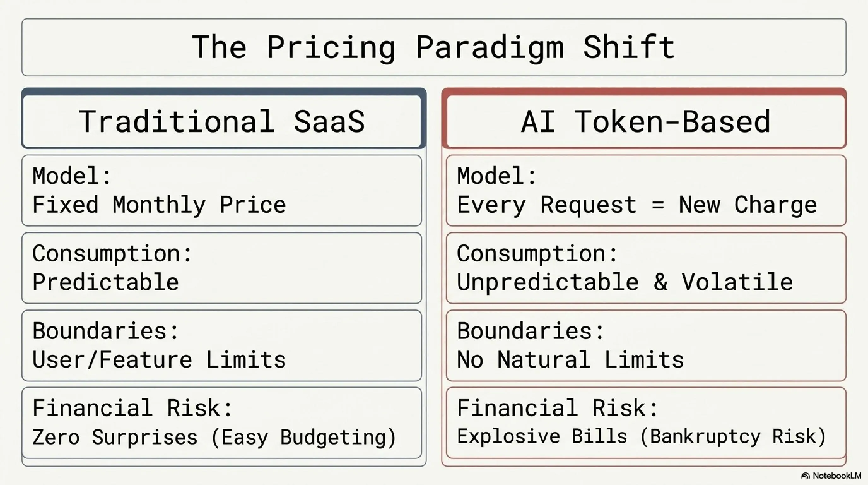The width and height of the screenshot is (868, 485).
Task: Click the "Financial Risk:" label in SaaS column
Action: (132, 408)
